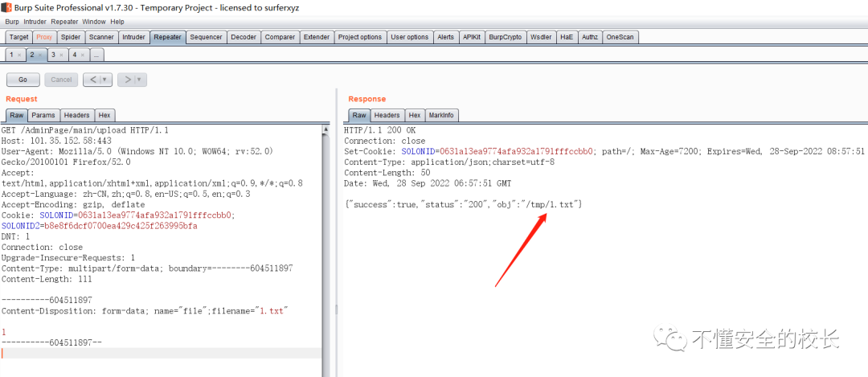Open the OneScan extension tab
The height and width of the screenshot is (377, 868).
(620, 37)
